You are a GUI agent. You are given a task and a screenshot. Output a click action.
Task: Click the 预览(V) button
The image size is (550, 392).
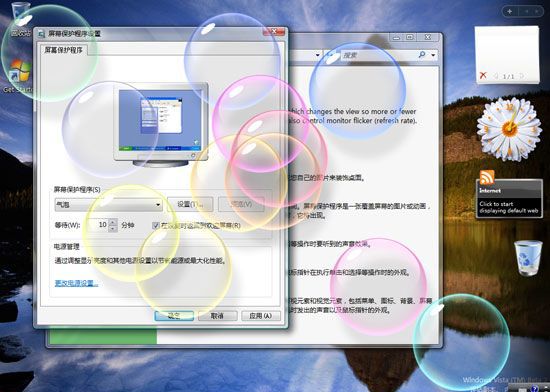click(x=241, y=204)
